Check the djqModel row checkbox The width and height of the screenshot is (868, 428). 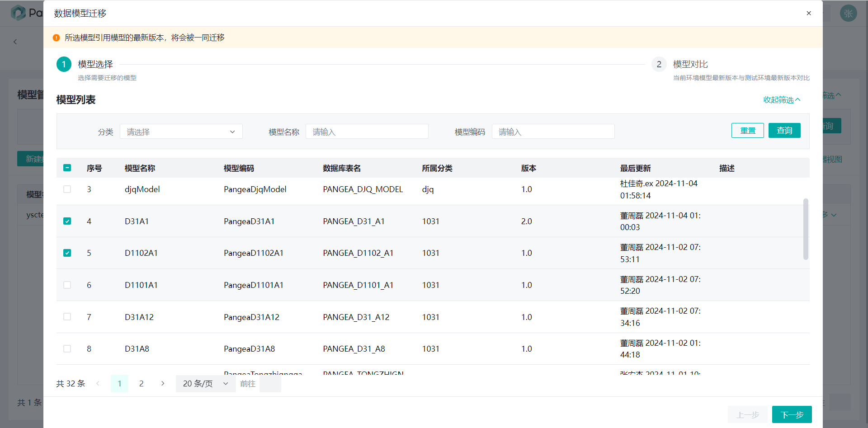tap(67, 189)
